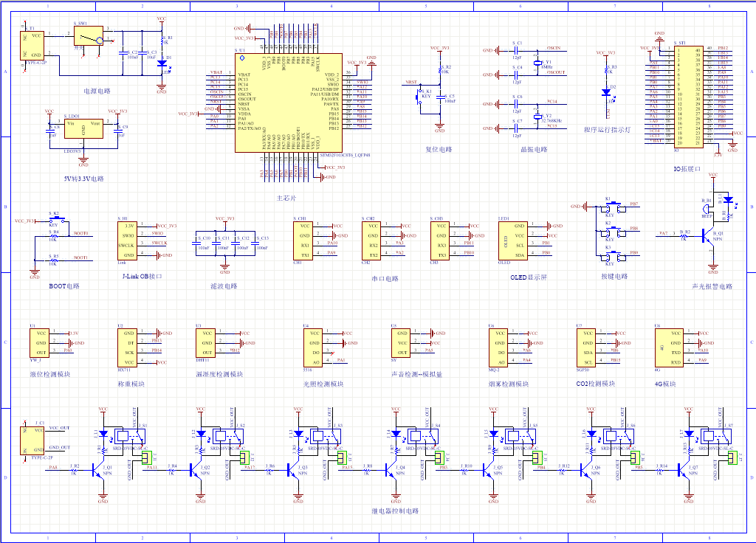Click the S_D2 run indicator LED
Image resolution: width=756 pixels, height=543 pixels.
click(607, 92)
